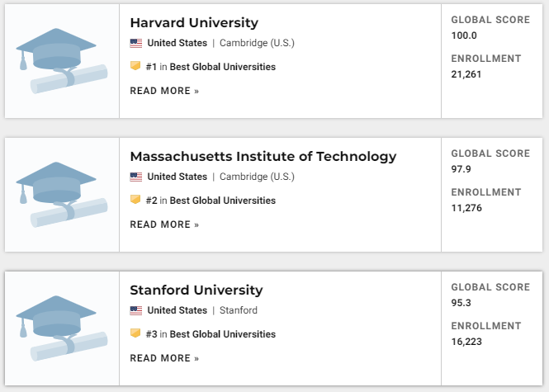Image resolution: width=549 pixels, height=392 pixels.
Task: Open Best Global Universities link in Harvard card
Action: tap(223, 67)
